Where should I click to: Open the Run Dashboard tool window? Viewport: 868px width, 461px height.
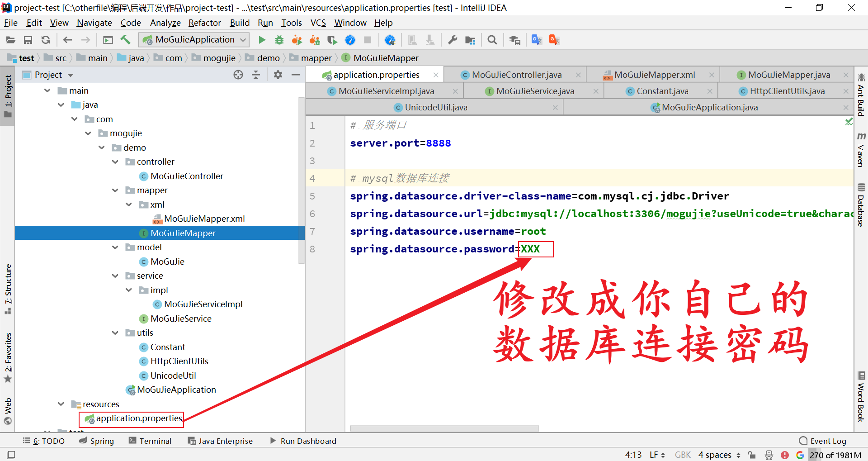pos(303,441)
